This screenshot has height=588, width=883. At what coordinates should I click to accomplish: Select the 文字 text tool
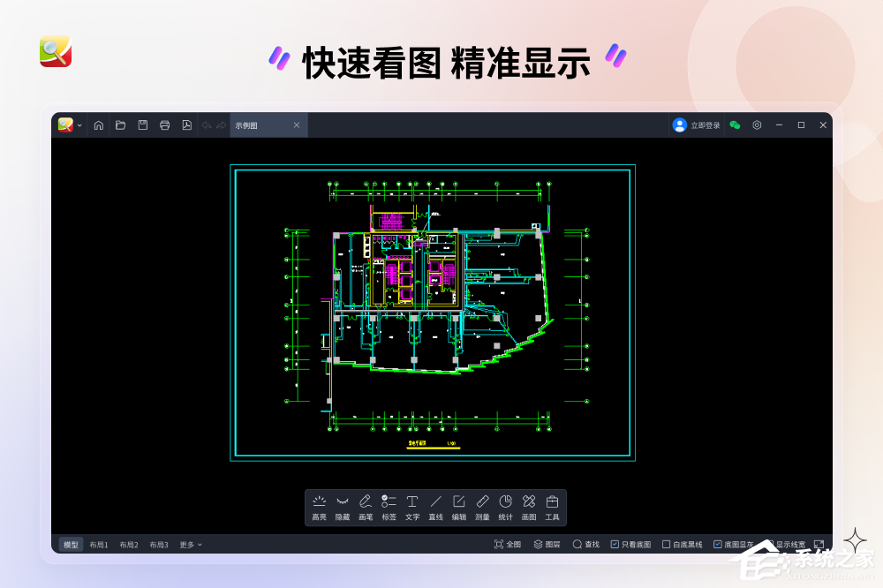412,508
